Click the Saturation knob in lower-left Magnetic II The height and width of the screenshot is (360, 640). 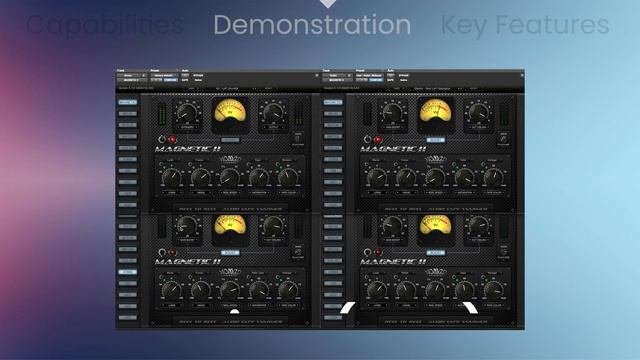tap(258, 290)
